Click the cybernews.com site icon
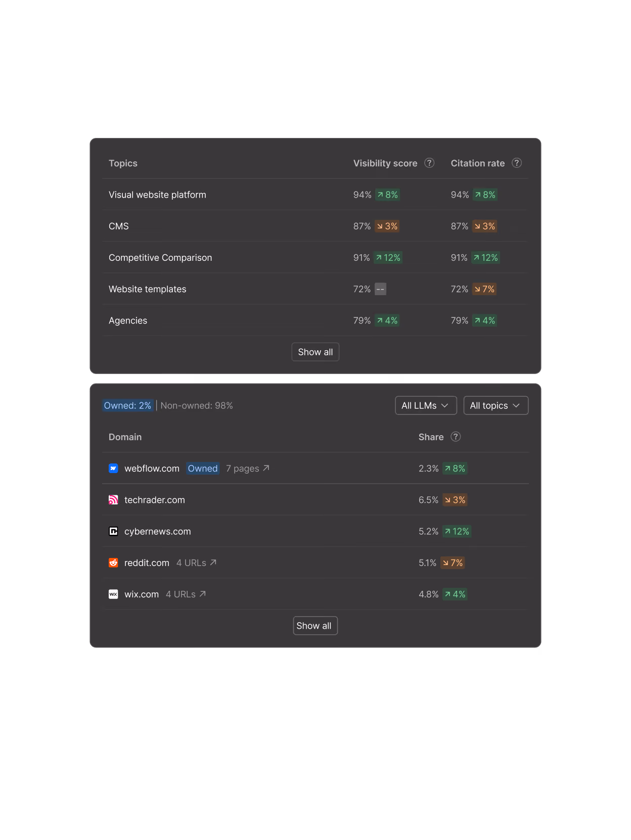Screen dimensions: 631x840 113,531
